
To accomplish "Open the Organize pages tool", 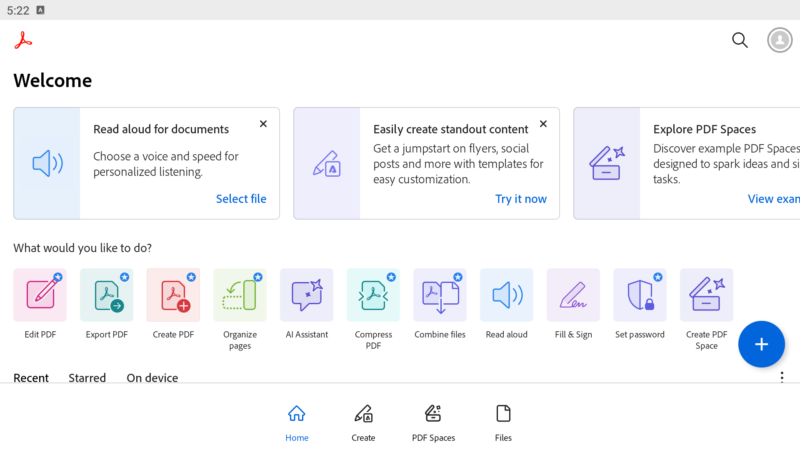I will tap(240, 295).
